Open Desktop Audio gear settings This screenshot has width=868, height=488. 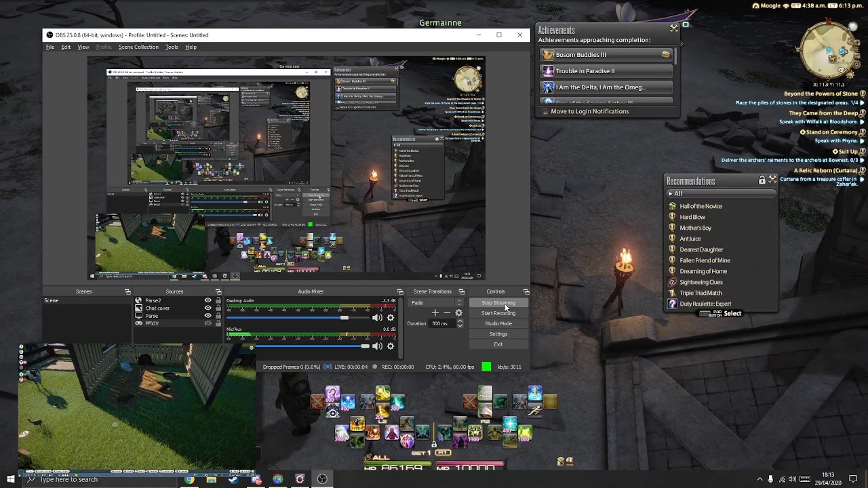(391, 318)
